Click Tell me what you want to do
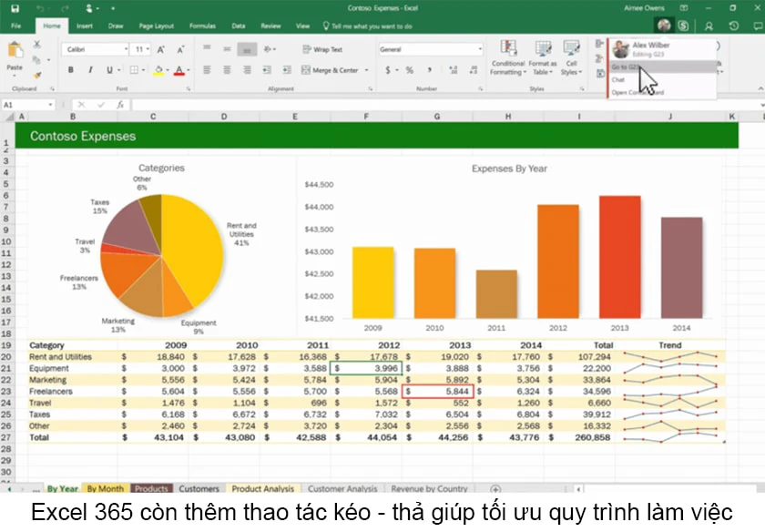765x532 pixels. (368, 26)
